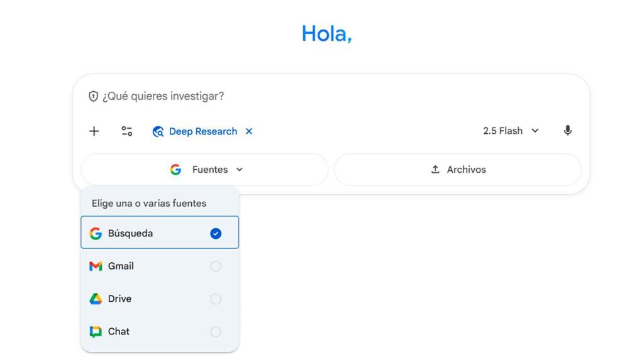This screenshot has width=644, height=362.
Task: Click the Deep Research chip label
Action: click(203, 131)
